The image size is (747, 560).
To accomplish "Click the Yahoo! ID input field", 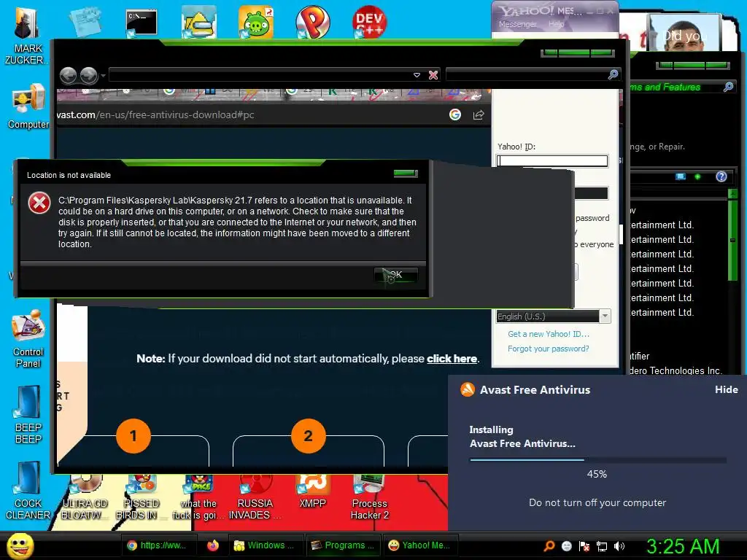I will click(552, 161).
